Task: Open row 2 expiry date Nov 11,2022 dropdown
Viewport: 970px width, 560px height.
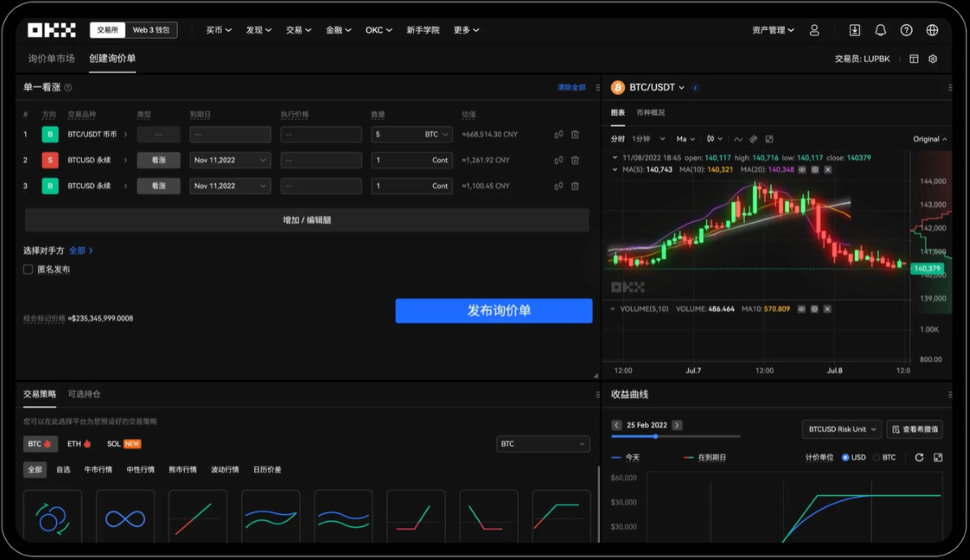Action: (x=230, y=160)
